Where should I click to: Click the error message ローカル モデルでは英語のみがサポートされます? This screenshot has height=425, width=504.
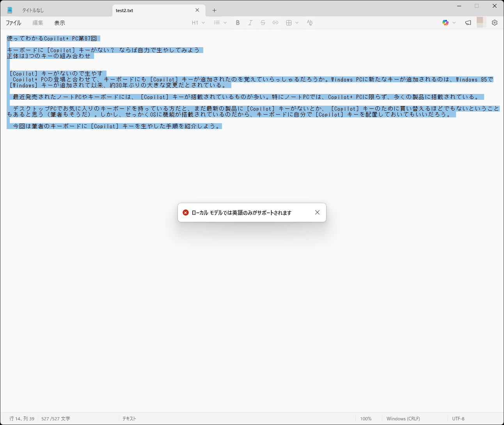pos(241,213)
